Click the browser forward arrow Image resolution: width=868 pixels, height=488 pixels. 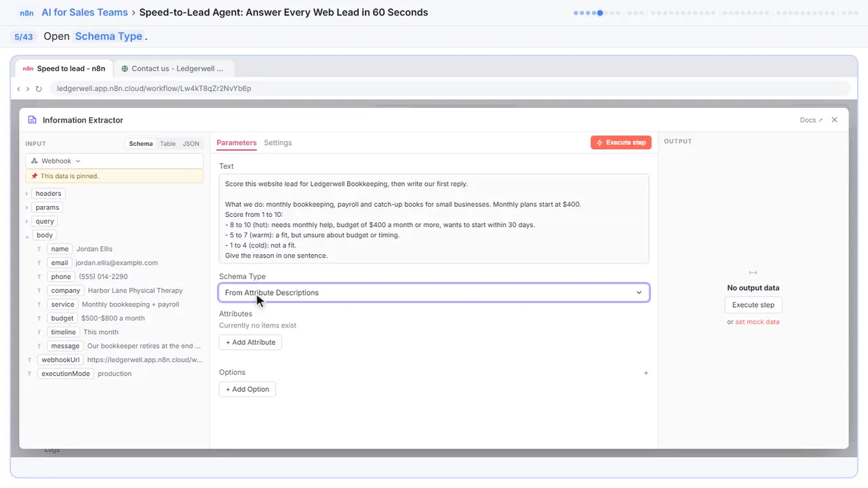(28, 89)
